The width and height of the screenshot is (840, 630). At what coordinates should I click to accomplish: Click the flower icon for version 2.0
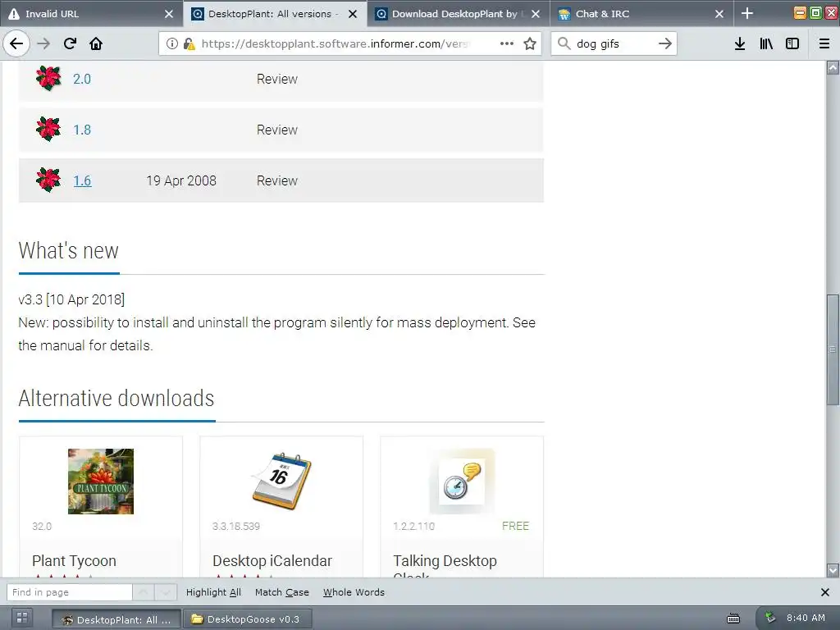pyautogui.click(x=48, y=78)
